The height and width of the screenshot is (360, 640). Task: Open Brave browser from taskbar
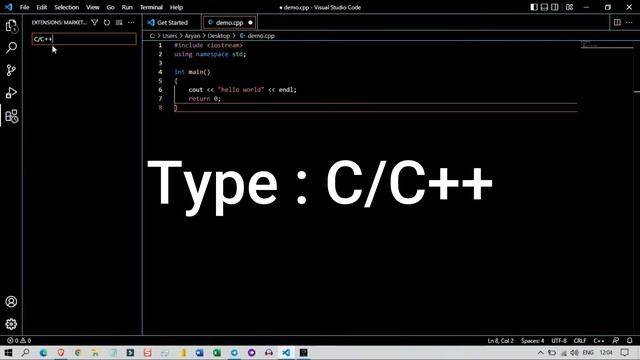pos(61,353)
